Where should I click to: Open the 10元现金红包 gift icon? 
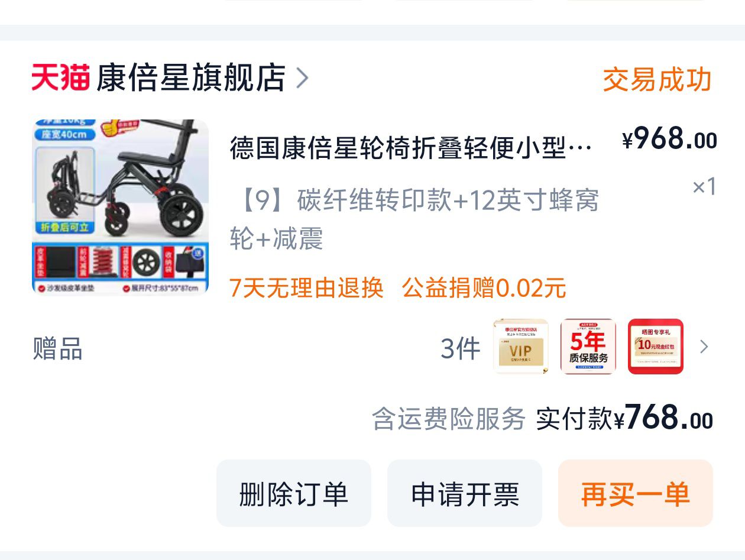tap(656, 347)
